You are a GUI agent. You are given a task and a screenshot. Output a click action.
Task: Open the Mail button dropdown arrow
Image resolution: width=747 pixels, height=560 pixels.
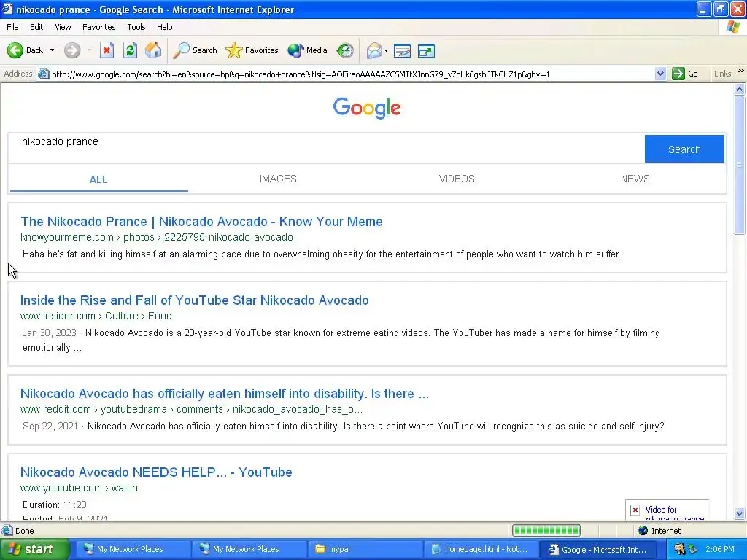(387, 50)
